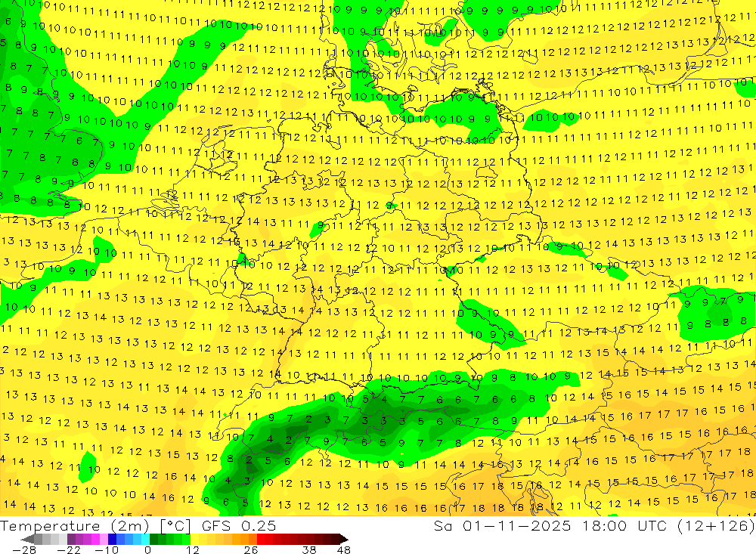Screen dimensions: 756x554
Task: Click the "12" colorbar legend label
Action: coord(193,549)
